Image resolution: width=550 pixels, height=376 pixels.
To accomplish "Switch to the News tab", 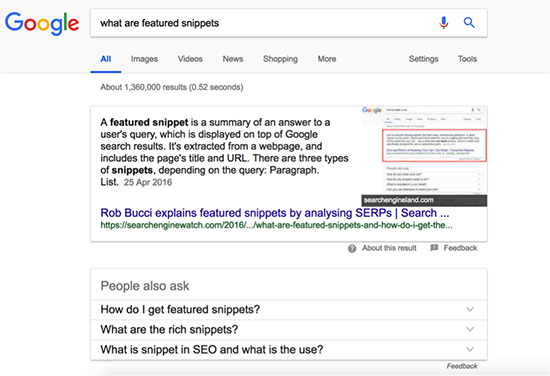I will click(x=233, y=59).
